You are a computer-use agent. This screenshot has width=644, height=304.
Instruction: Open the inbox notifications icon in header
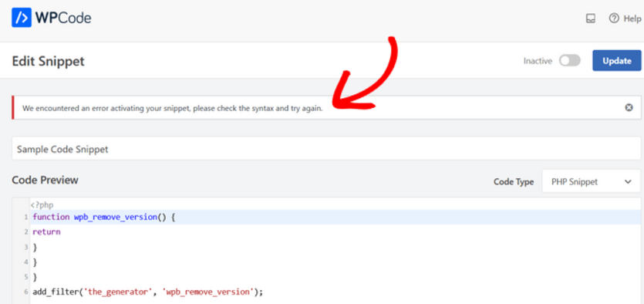(590, 19)
